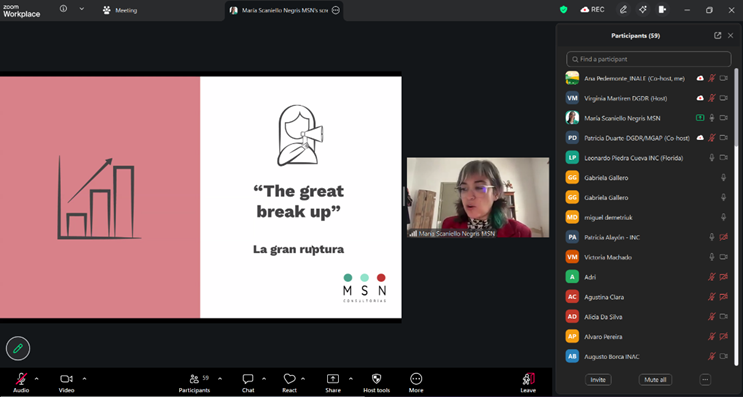
Task: Expand the dropdown chevron beside meeting info
Action: 82,9
